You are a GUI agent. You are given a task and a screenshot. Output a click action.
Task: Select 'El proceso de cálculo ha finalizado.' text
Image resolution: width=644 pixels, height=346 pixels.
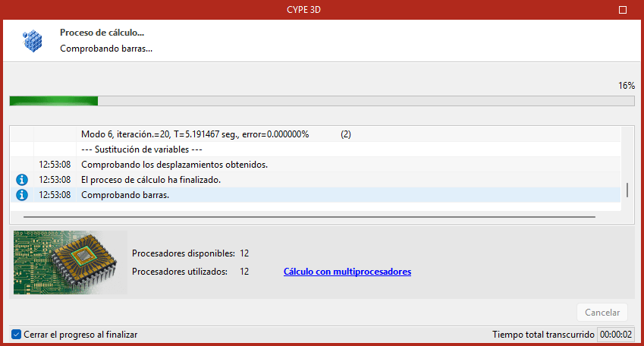coord(151,180)
